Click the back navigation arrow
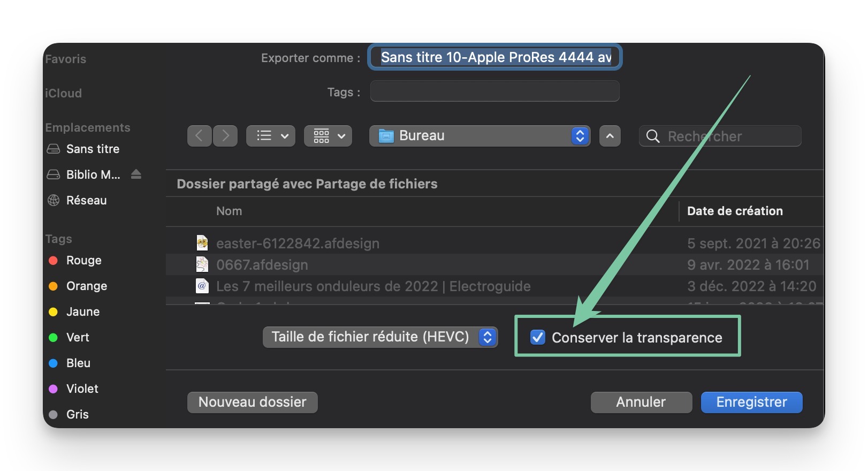868x471 pixels. pos(200,136)
